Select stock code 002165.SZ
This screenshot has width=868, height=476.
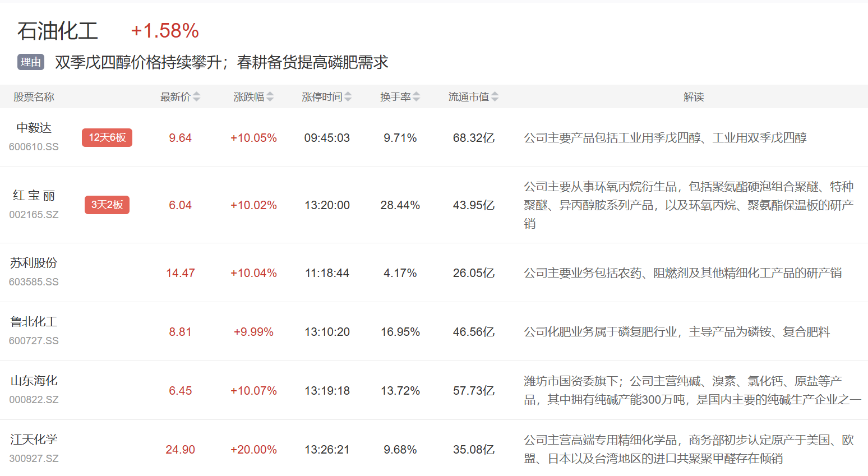point(34,215)
